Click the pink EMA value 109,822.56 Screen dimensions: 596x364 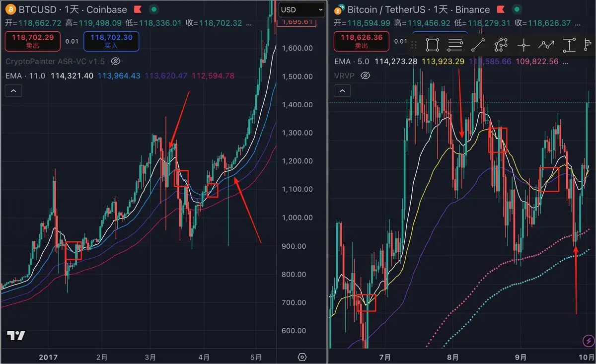pos(537,62)
